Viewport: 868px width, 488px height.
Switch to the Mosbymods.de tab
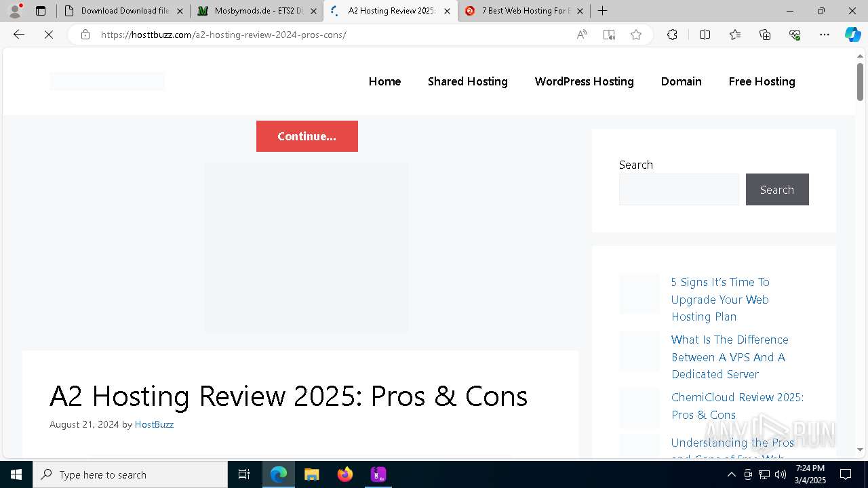click(x=258, y=11)
